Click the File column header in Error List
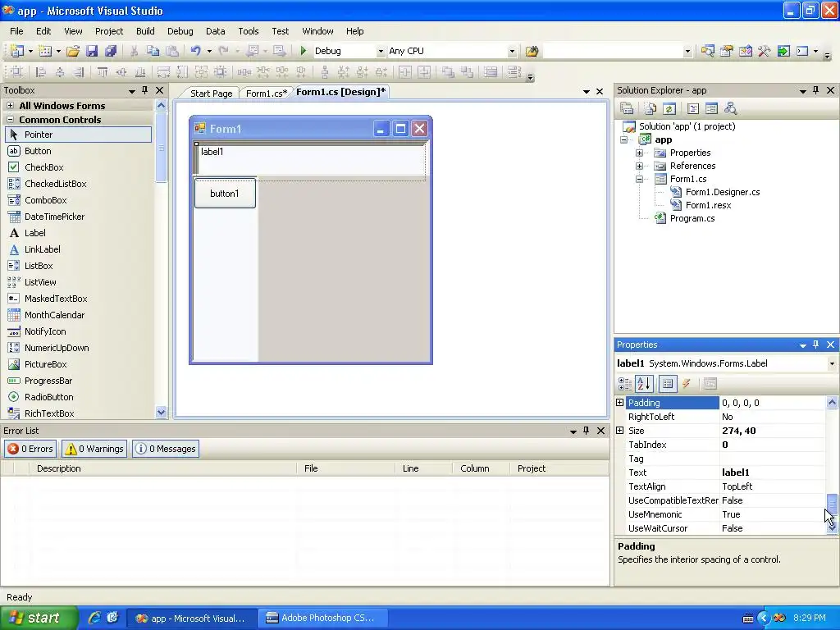This screenshot has height=630, width=840. pos(345,468)
